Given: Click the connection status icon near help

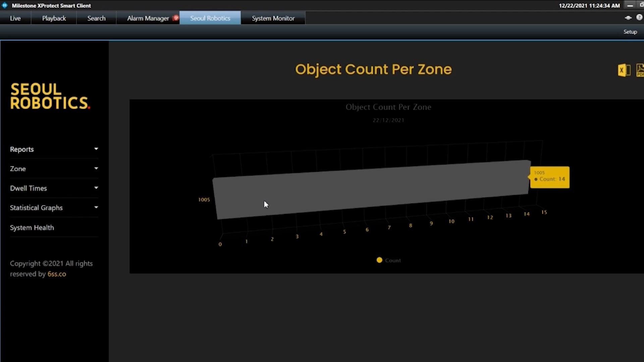Looking at the screenshot, I should (628, 18).
